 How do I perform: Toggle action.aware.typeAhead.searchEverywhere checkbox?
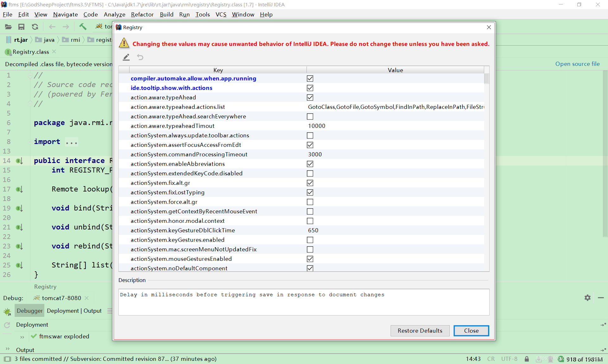tap(310, 116)
